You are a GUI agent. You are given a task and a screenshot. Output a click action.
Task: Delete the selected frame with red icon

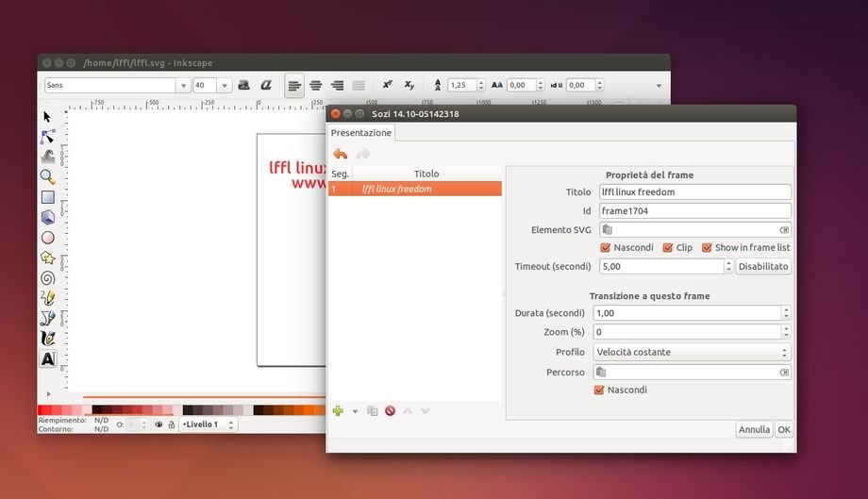pos(390,410)
